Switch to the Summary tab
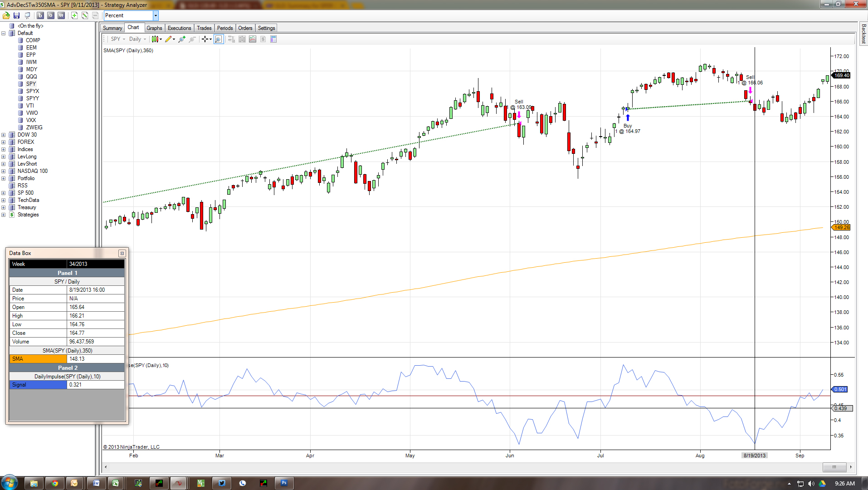 click(x=112, y=28)
